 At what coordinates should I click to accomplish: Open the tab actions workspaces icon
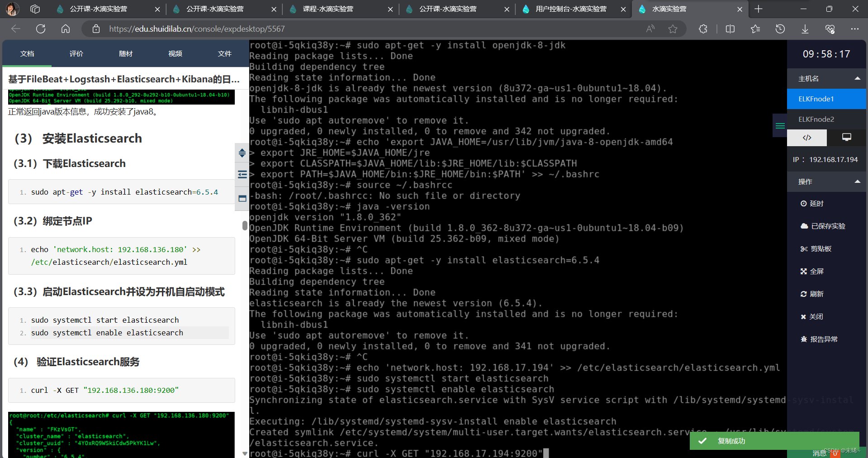click(35, 9)
